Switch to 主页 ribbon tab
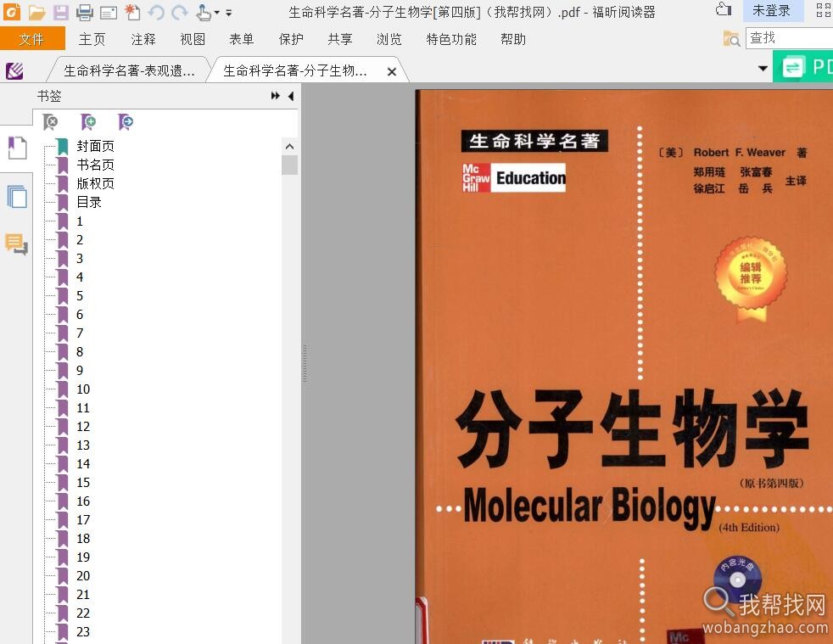The image size is (833, 644). point(92,39)
